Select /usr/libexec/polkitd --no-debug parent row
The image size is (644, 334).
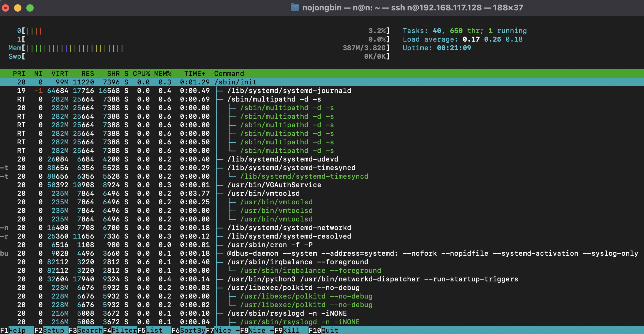[293, 288]
